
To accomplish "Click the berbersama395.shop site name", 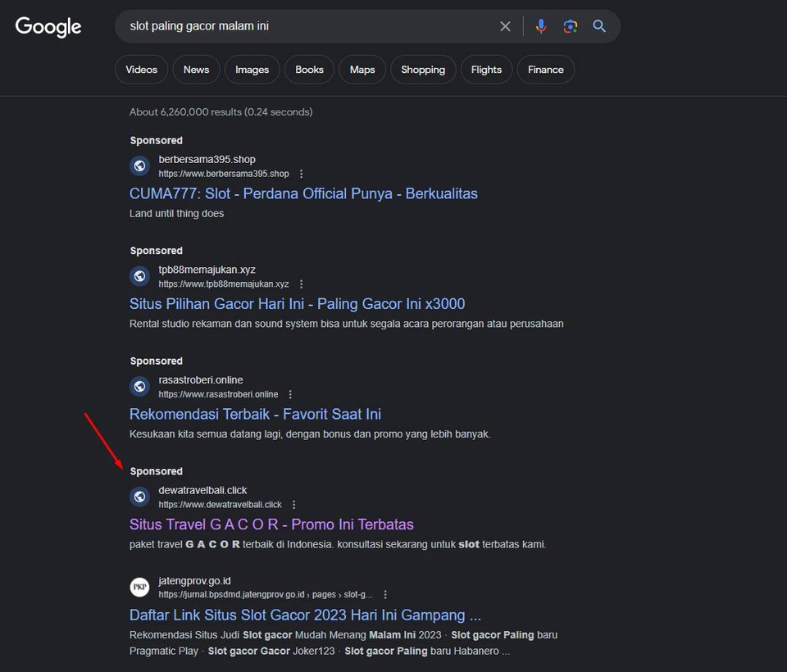I will pos(207,160).
